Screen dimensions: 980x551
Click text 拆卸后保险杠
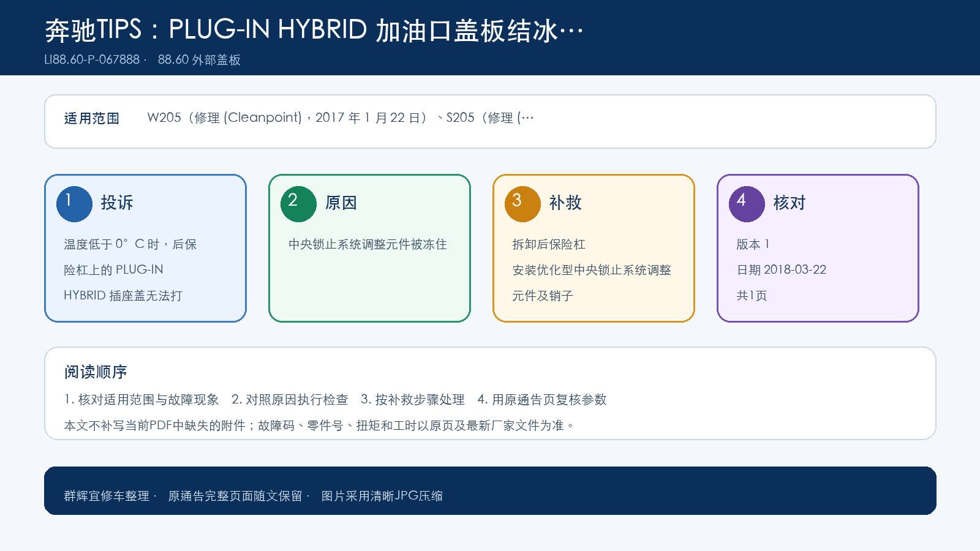pyautogui.click(x=549, y=244)
